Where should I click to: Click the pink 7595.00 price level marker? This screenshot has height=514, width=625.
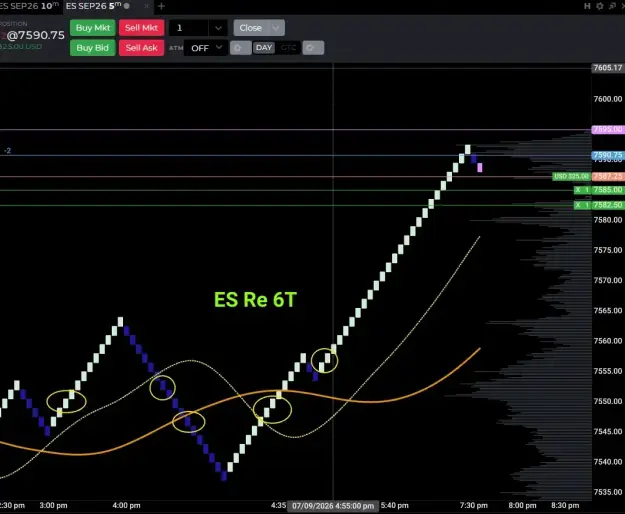[x=607, y=129]
